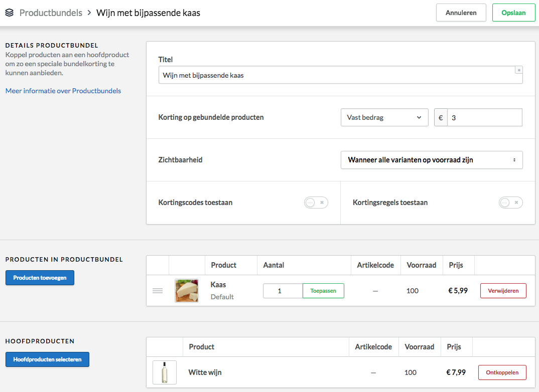
Task: Open the Zichtbaarheid visibility dropdown
Action: tap(432, 159)
